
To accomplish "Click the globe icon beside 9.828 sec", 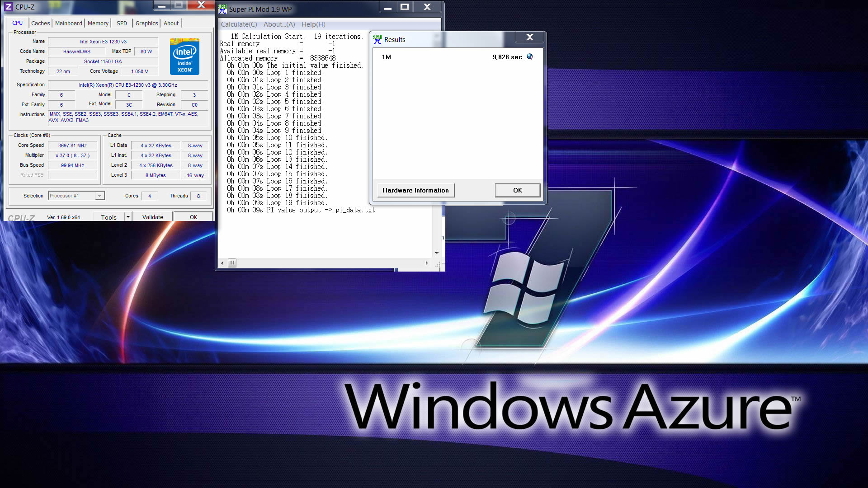I will coord(530,57).
